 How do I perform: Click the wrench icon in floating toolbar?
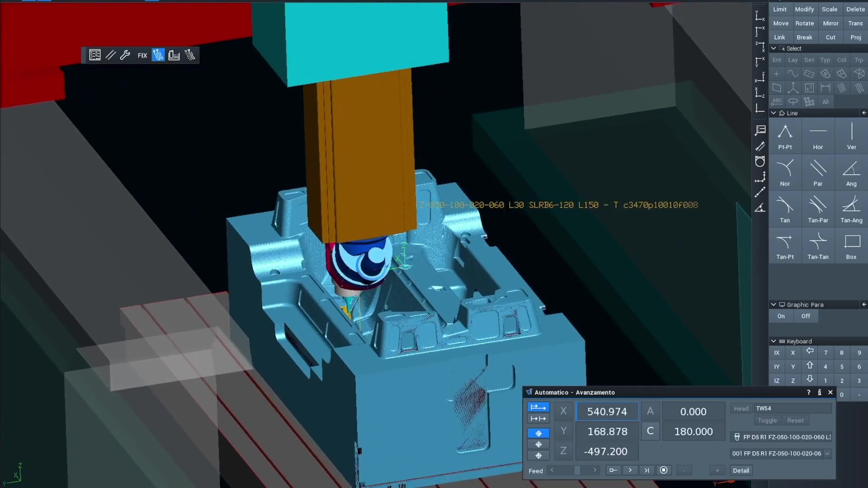[x=125, y=55]
